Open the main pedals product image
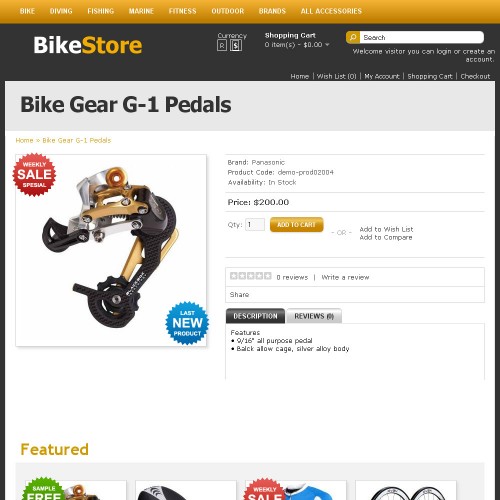Image resolution: width=500 pixels, height=500 pixels. coord(111,250)
